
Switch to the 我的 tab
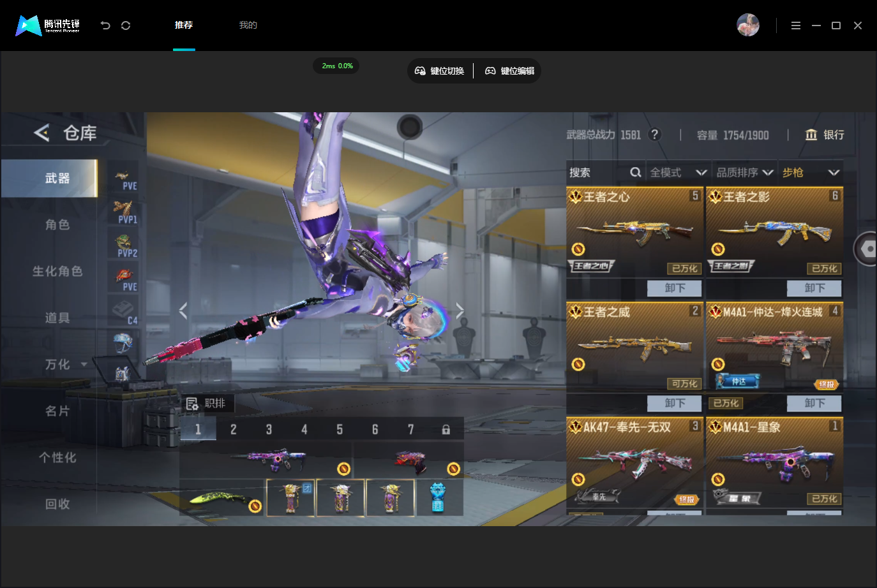[x=248, y=25]
